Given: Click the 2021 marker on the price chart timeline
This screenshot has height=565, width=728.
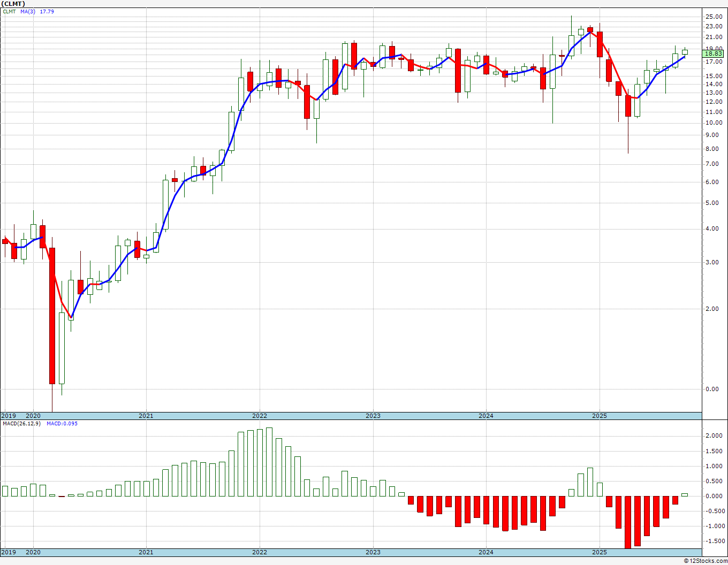Looking at the screenshot, I should 146,416.
